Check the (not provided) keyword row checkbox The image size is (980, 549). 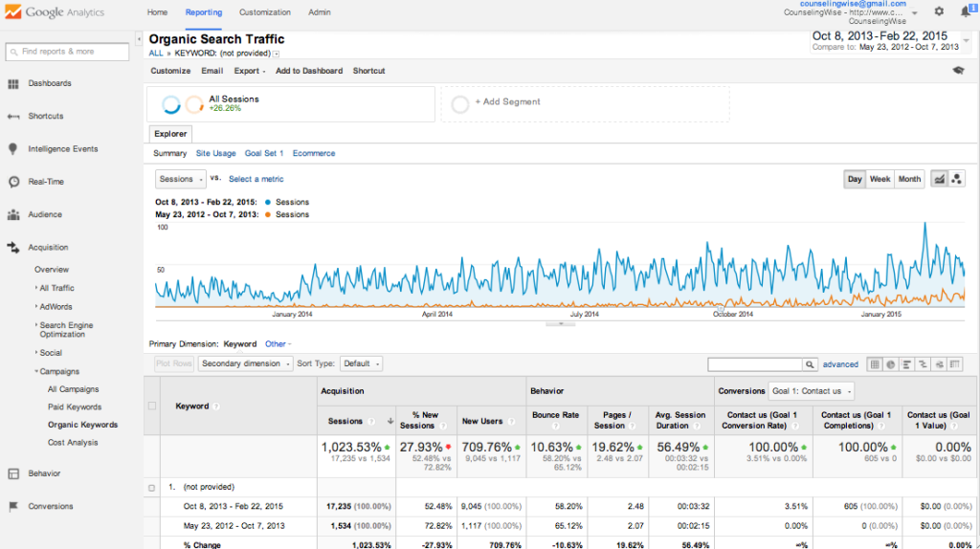(152, 488)
